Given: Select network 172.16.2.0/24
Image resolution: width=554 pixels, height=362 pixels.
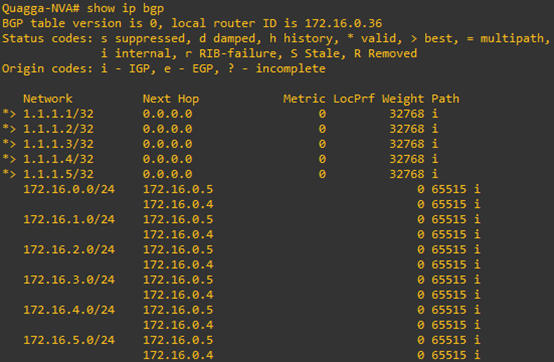Looking at the screenshot, I should 69,250.
